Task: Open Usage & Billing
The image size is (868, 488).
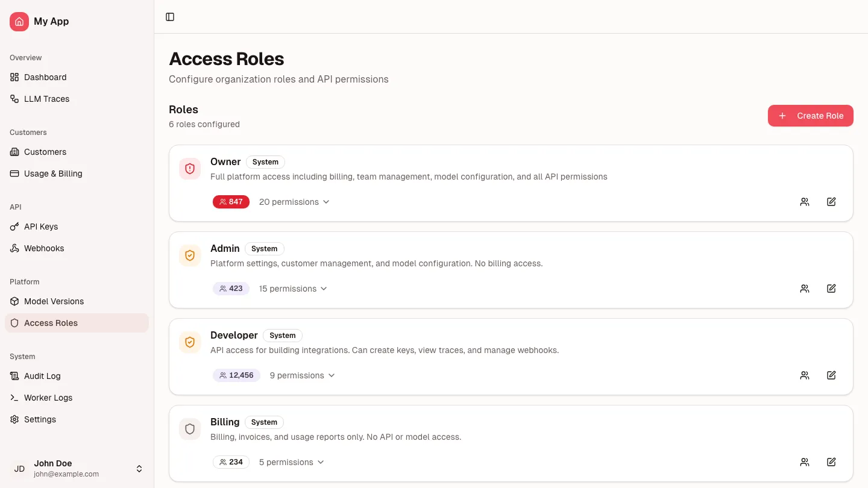Action: (53, 174)
